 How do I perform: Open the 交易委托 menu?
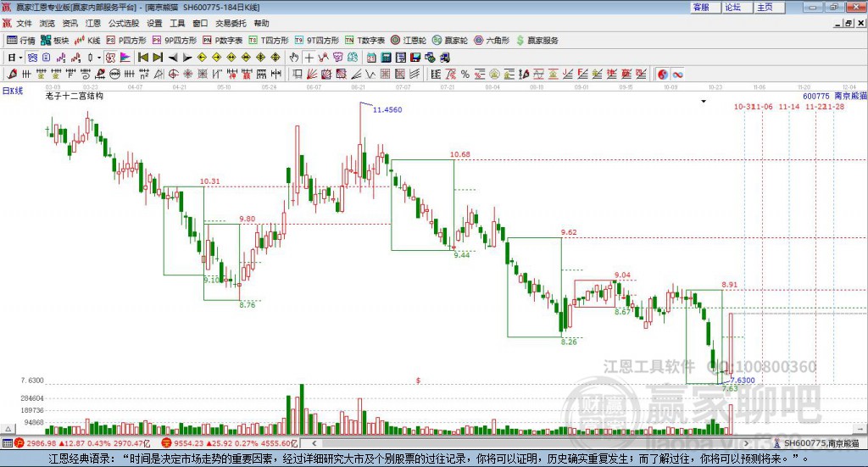pos(231,23)
